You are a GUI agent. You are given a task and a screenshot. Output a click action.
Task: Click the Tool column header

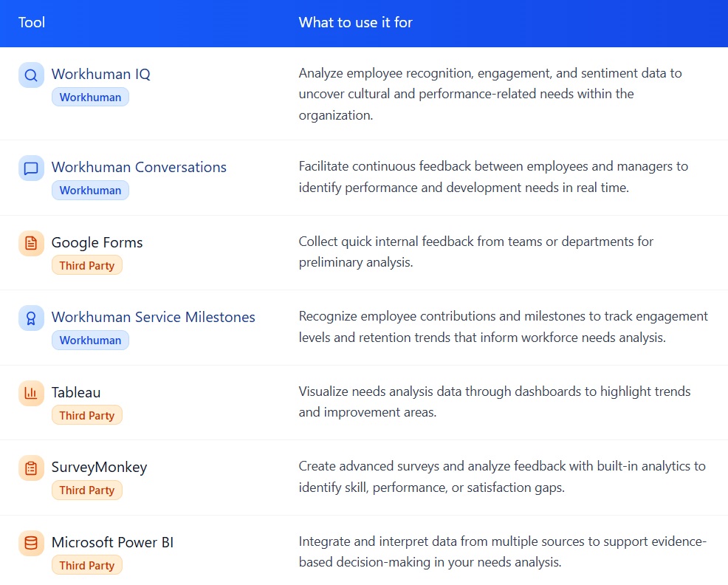tap(32, 22)
